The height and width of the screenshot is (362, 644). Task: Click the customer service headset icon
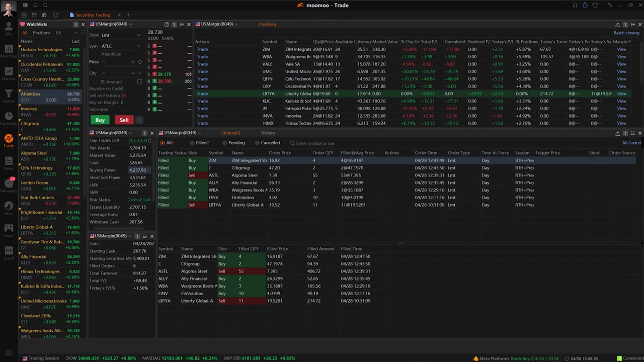tap(575, 5)
